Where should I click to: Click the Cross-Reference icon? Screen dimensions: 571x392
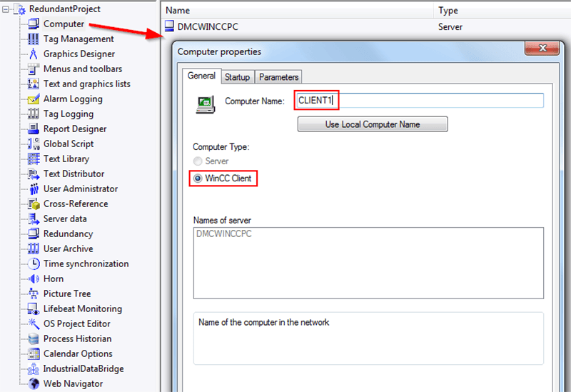coord(34,203)
